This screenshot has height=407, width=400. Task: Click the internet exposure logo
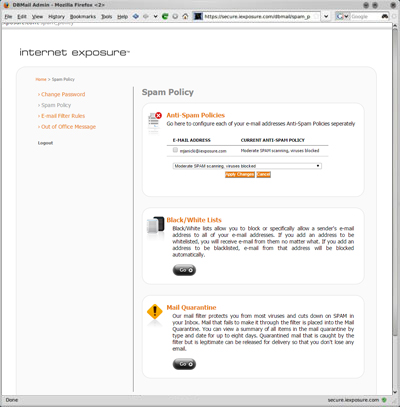pyautogui.click(x=75, y=53)
